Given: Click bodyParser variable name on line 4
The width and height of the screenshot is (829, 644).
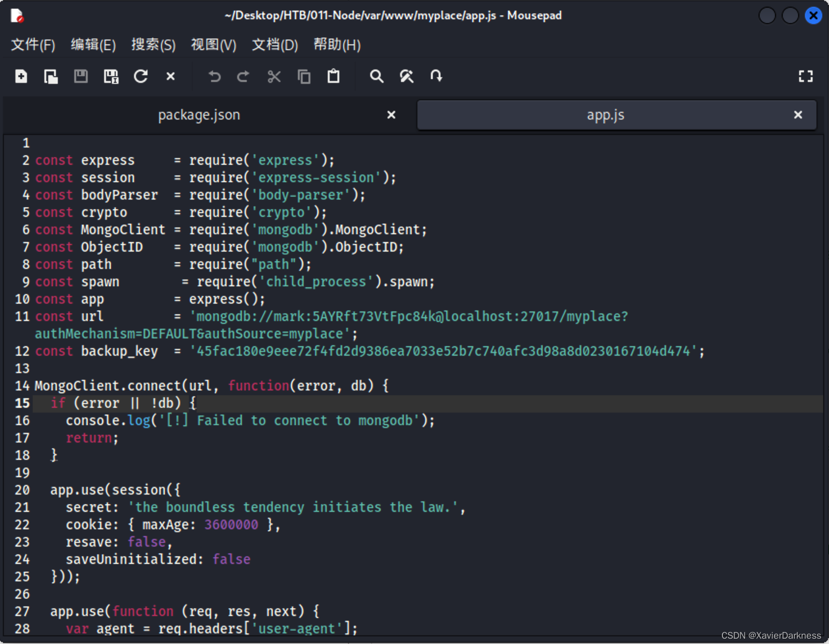Looking at the screenshot, I should [x=120, y=195].
